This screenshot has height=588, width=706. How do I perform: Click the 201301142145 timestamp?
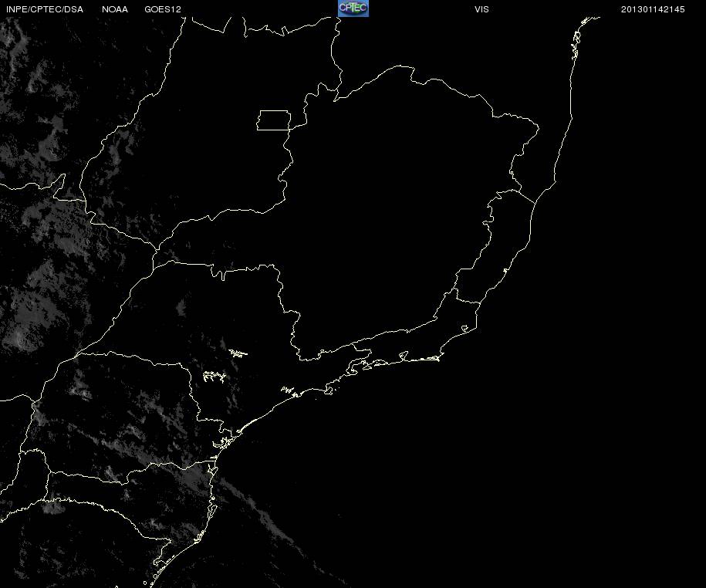653,9
